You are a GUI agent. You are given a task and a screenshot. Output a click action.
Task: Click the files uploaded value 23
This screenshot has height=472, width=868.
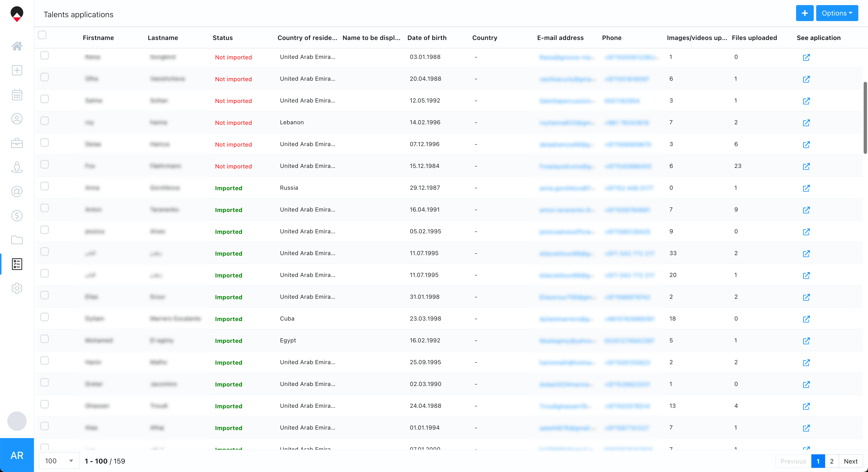coord(738,166)
